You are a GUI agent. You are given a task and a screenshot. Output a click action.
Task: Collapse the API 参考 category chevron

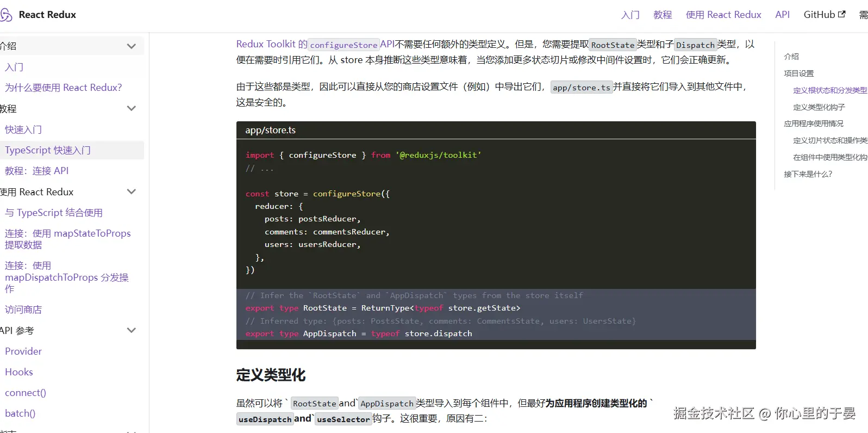pyautogui.click(x=131, y=330)
